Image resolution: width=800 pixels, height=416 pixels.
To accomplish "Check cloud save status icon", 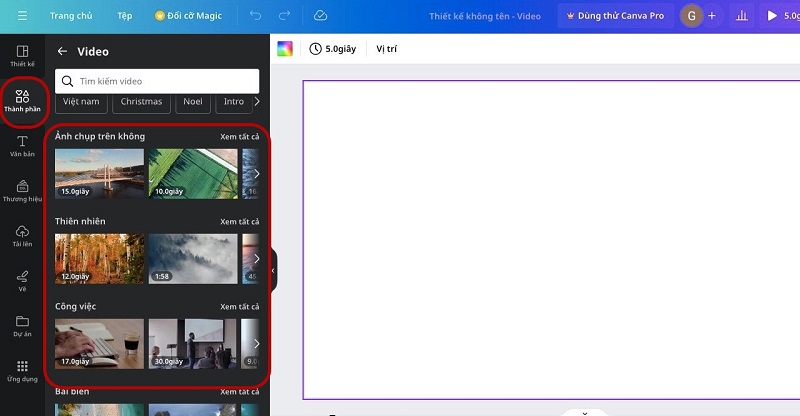I will click(320, 16).
